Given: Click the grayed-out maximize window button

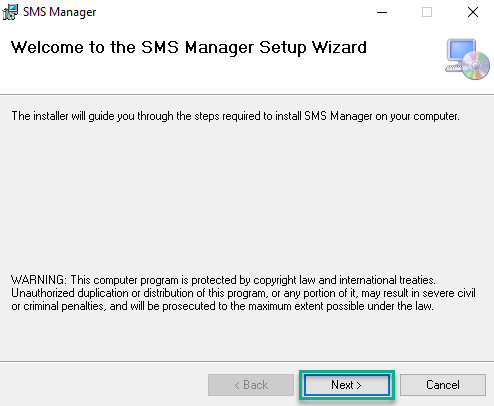Looking at the screenshot, I should [427, 12].
